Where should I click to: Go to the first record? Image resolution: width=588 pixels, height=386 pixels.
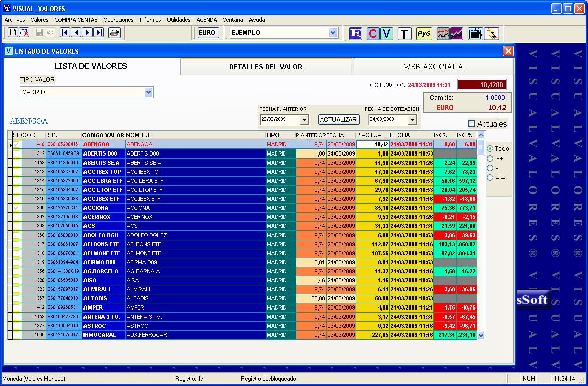[x=65, y=33]
